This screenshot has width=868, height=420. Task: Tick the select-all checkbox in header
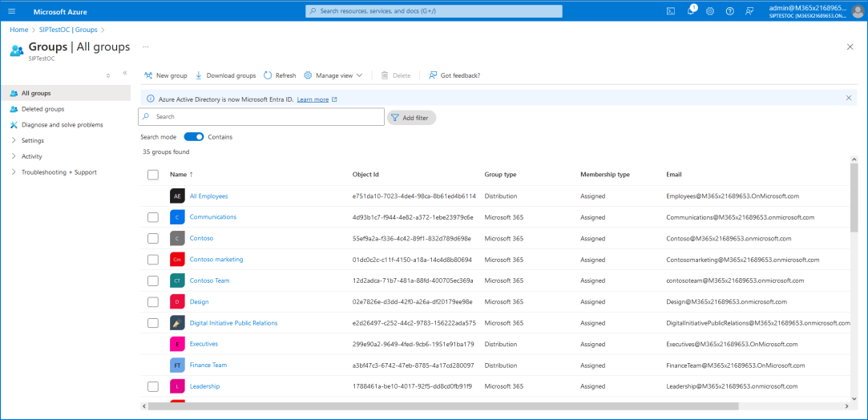point(153,175)
